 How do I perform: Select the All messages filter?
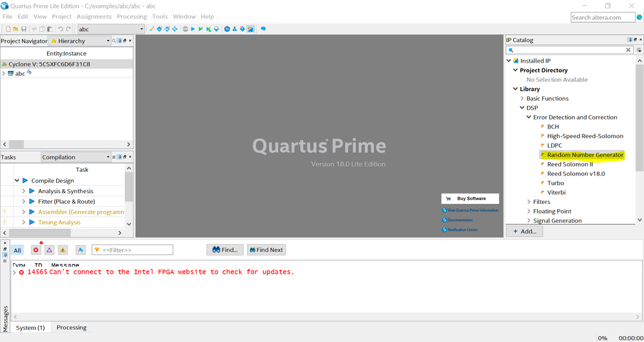pos(17,250)
